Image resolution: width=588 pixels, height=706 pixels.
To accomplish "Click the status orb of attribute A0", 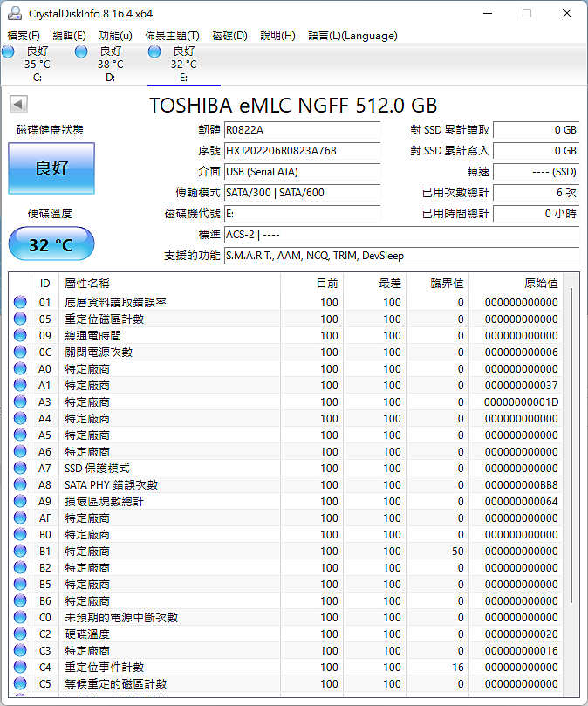I will pos(20,369).
